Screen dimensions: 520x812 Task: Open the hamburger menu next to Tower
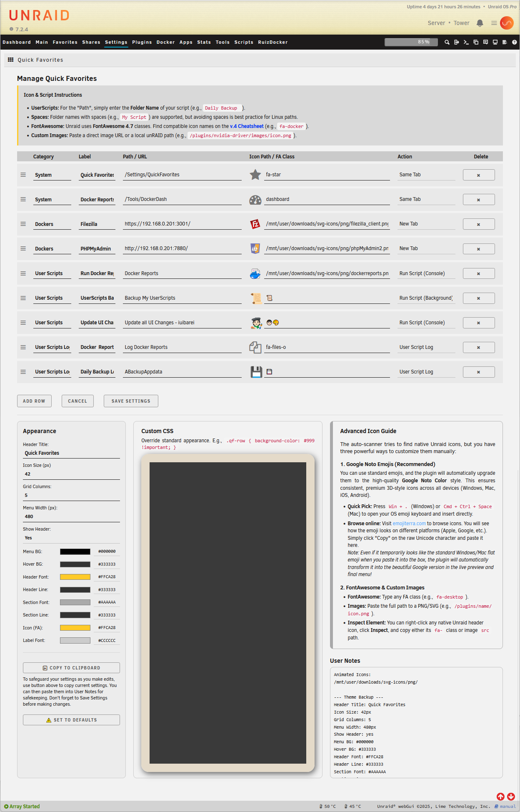[494, 23]
